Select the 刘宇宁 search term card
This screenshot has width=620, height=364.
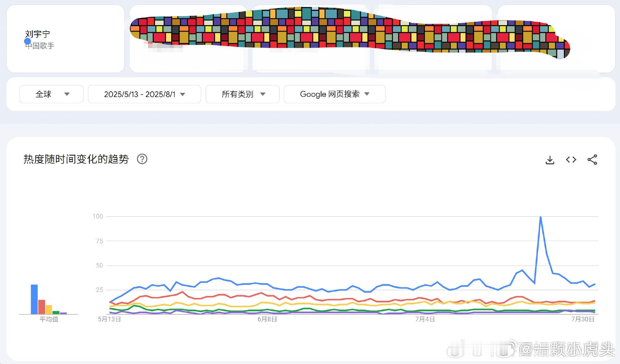pyautogui.click(x=65, y=39)
